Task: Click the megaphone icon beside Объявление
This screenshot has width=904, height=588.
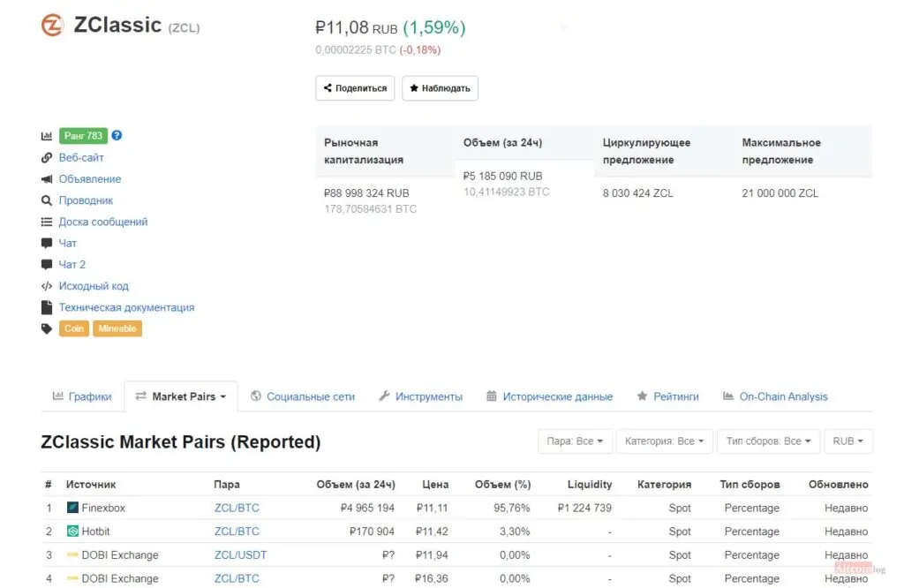Action: pyautogui.click(x=47, y=178)
